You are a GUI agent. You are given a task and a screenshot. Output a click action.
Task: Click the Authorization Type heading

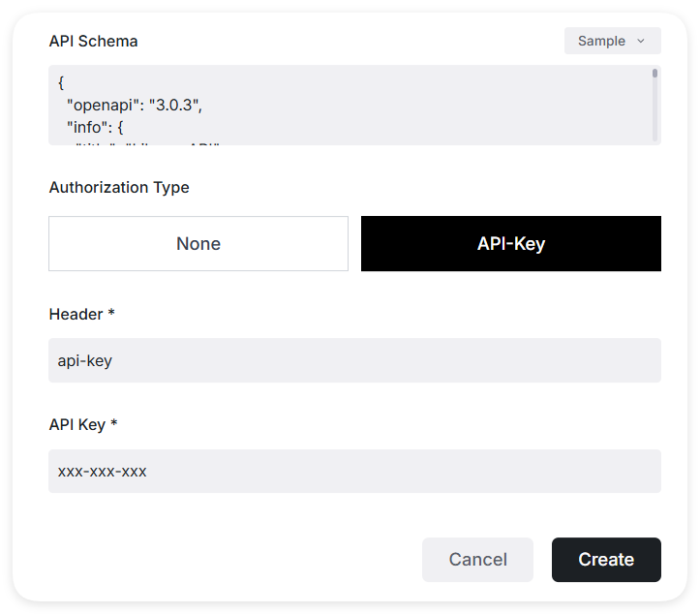point(119,187)
